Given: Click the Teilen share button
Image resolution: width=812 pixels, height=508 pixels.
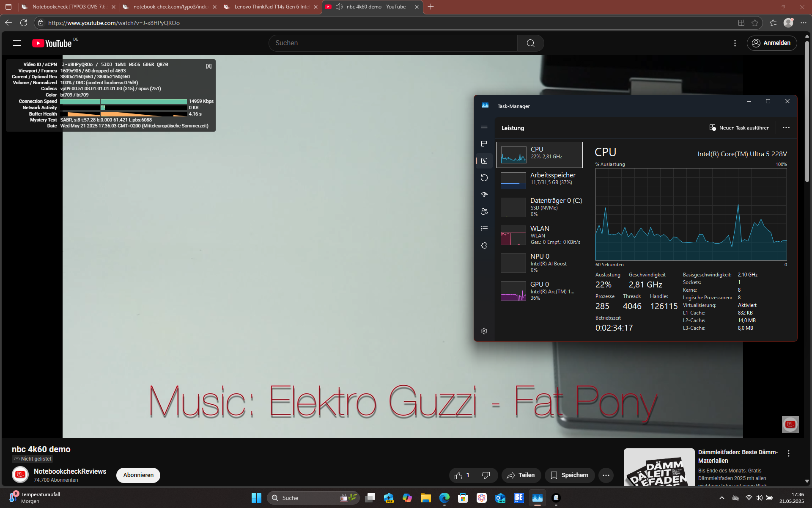Looking at the screenshot, I should 521,475.
